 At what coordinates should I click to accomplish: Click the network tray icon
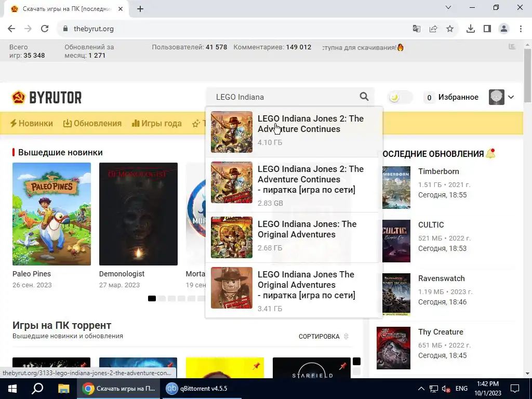click(434, 389)
